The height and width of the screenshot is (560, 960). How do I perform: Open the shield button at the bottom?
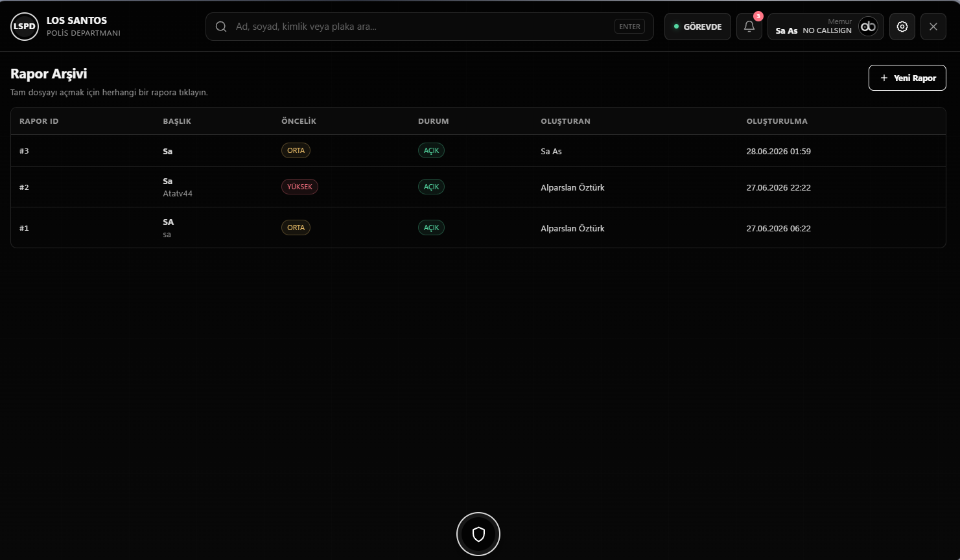point(478,534)
